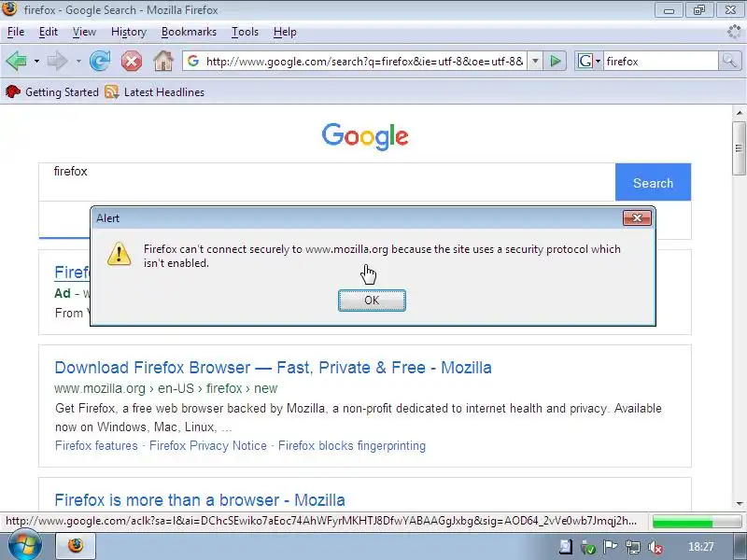This screenshot has height=560, width=747.
Task: Open the Tools menu
Action: tap(245, 32)
